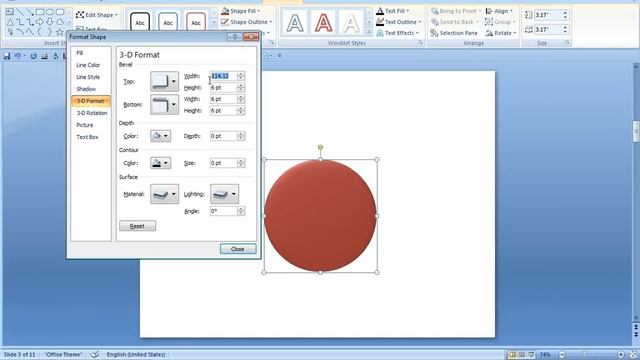Click the shape height field in Size group
The width and height of the screenshot is (640, 360).
pos(548,15)
